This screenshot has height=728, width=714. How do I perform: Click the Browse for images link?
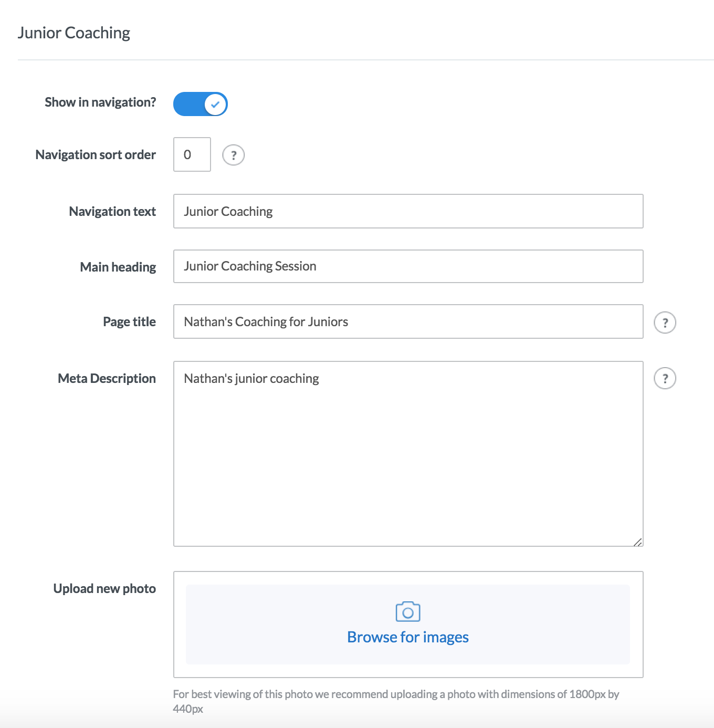click(408, 637)
